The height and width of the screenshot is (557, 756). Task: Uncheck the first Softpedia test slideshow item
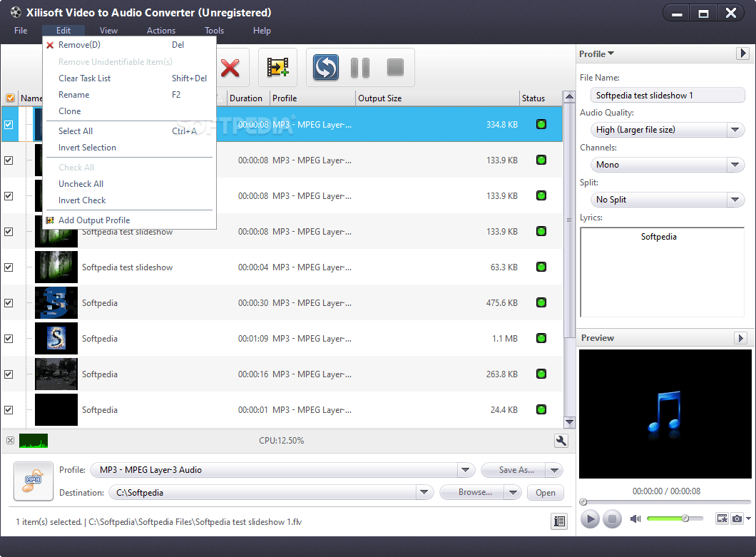[9, 124]
